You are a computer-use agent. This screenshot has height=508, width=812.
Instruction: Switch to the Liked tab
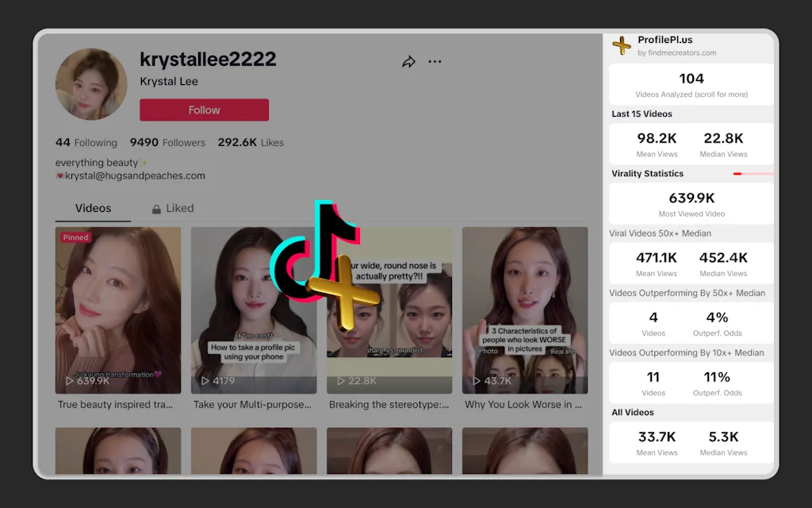point(178,208)
